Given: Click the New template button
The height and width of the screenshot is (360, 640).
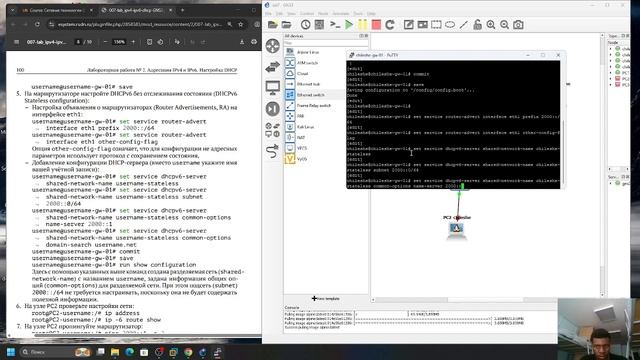Looking at the screenshot, I should coord(326,299).
